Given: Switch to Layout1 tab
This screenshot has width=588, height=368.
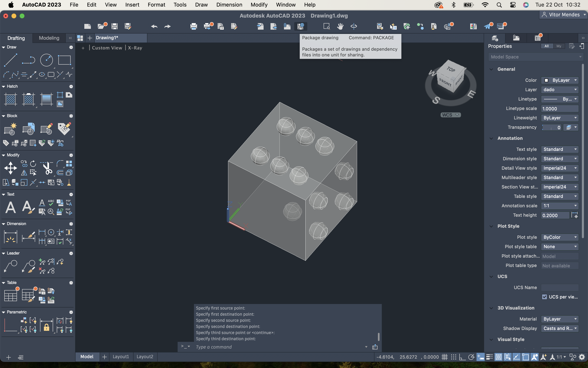Looking at the screenshot, I should 121,357.
